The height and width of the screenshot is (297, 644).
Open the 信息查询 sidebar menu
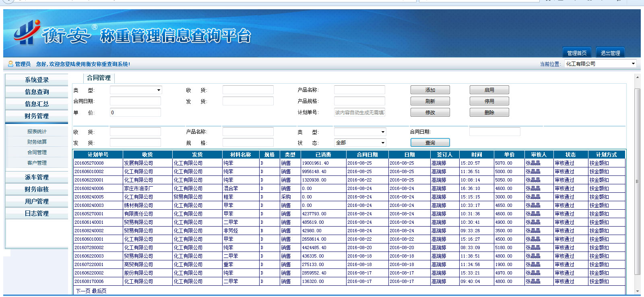tap(37, 92)
